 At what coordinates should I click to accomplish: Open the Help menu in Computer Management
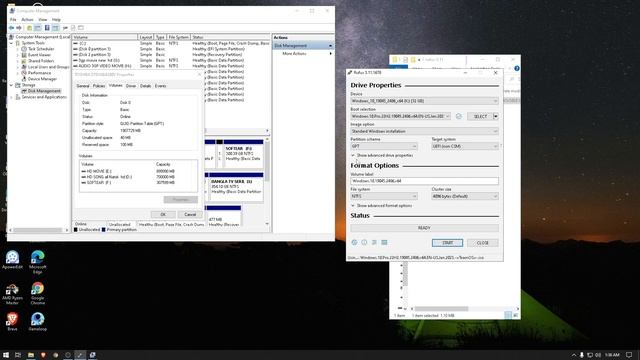click(56, 20)
